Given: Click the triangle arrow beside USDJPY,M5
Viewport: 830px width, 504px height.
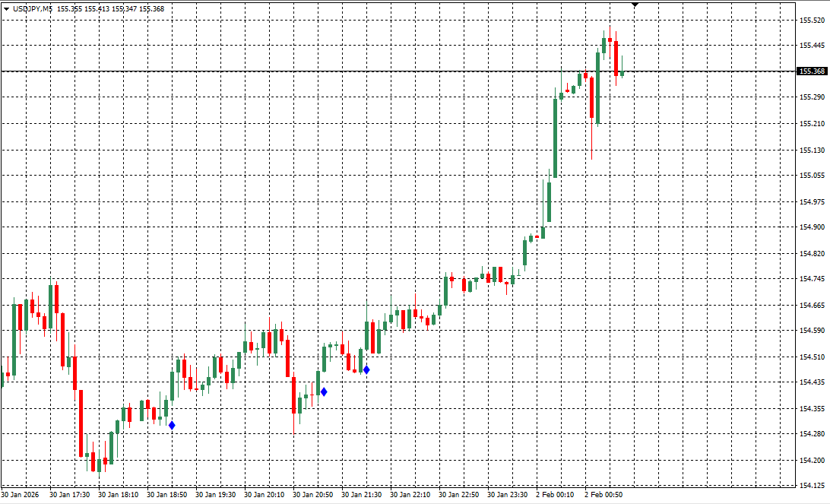Looking at the screenshot, I should pyautogui.click(x=6, y=8).
